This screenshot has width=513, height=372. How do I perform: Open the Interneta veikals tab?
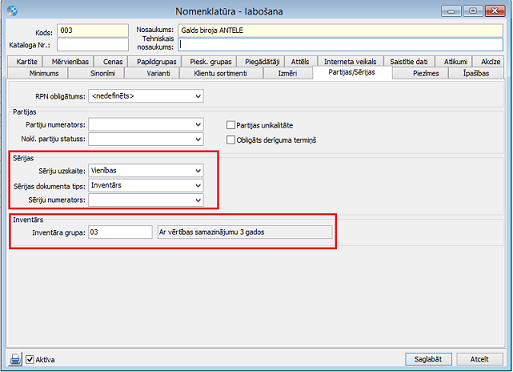point(350,62)
